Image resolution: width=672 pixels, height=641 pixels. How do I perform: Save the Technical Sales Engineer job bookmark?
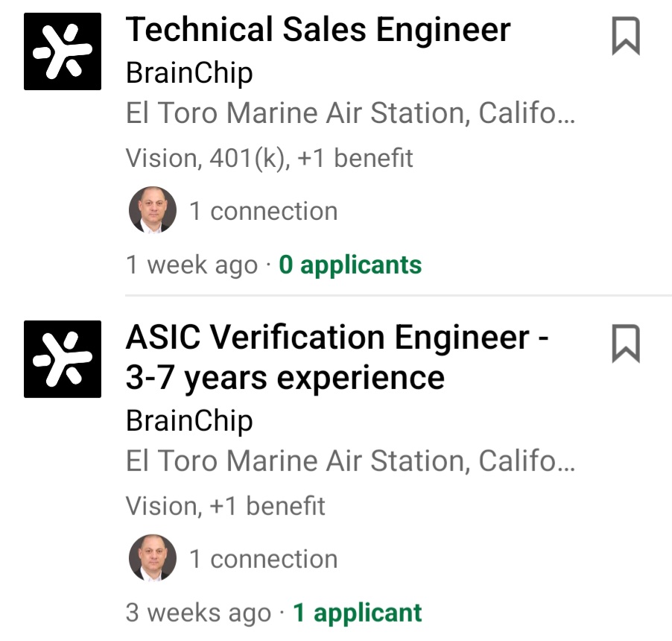pyautogui.click(x=626, y=37)
